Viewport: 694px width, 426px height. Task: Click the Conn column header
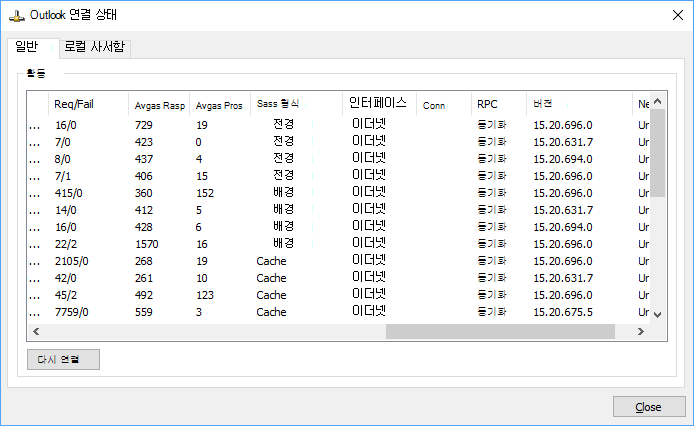point(443,105)
